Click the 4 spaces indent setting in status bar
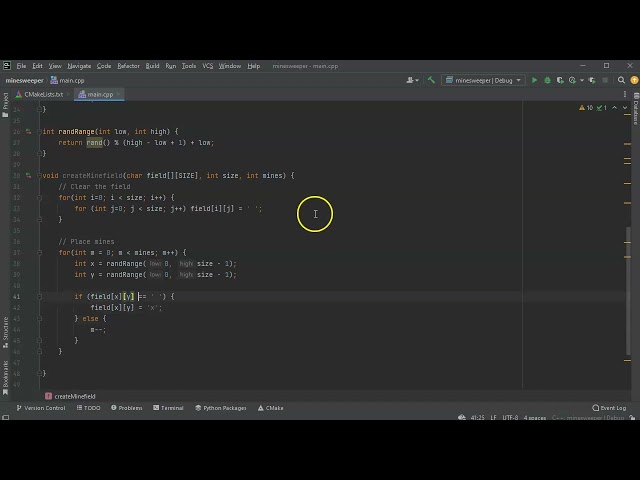This screenshot has height=480, width=640. (535, 418)
